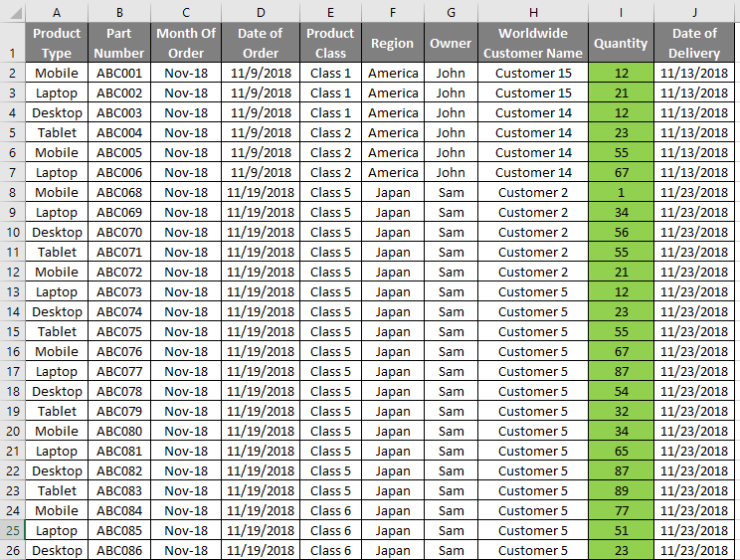Select row 26 header
740x560 pixels.
(13, 551)
